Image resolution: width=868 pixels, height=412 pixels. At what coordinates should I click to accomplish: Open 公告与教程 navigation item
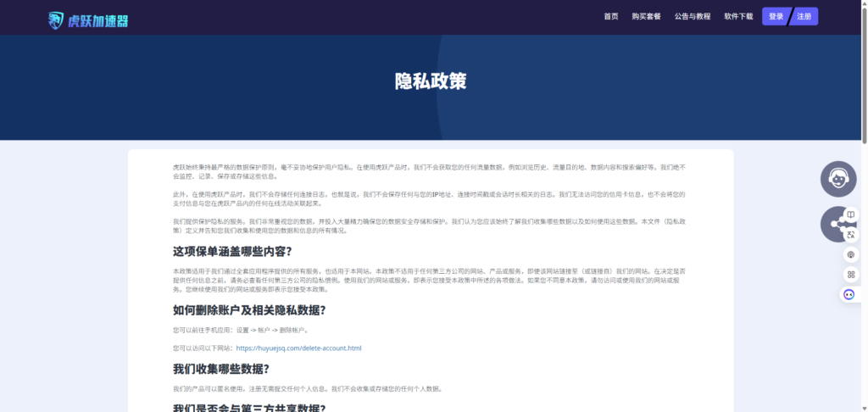click(692, 17)
